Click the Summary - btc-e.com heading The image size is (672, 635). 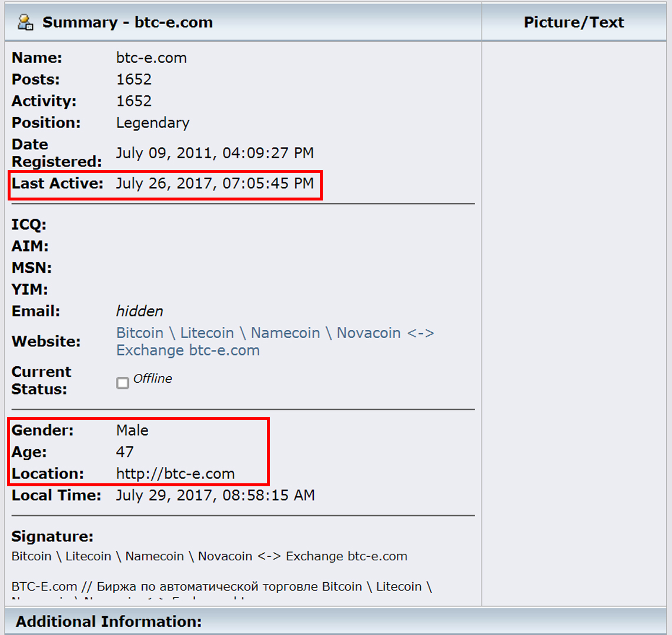click(127, 22)
